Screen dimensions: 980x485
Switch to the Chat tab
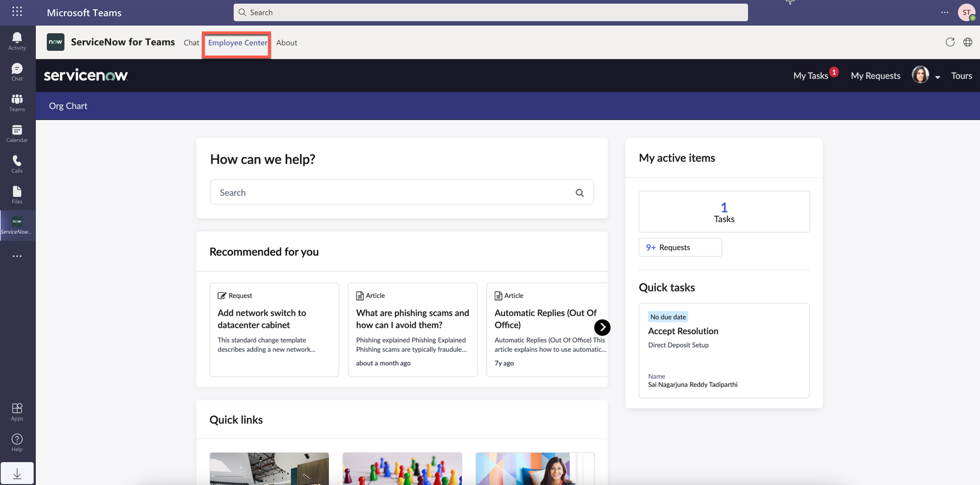click(x=191, y=43)
